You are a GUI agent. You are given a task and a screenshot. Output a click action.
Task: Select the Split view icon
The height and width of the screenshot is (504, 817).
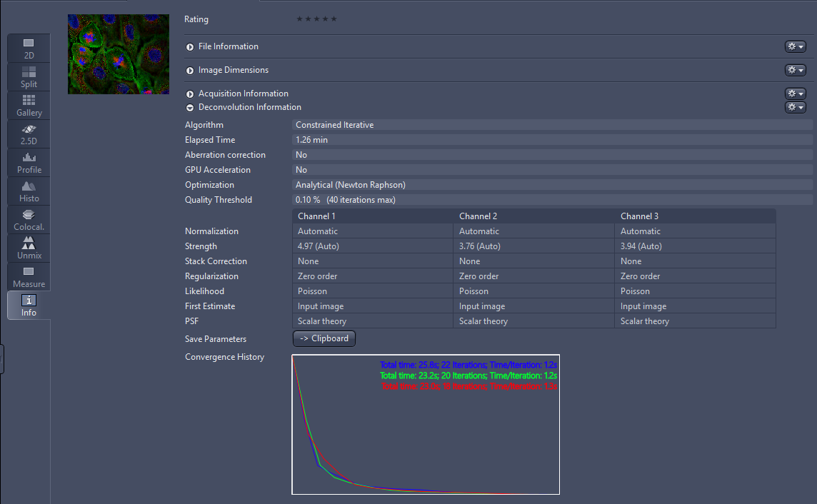click(28, 76)
